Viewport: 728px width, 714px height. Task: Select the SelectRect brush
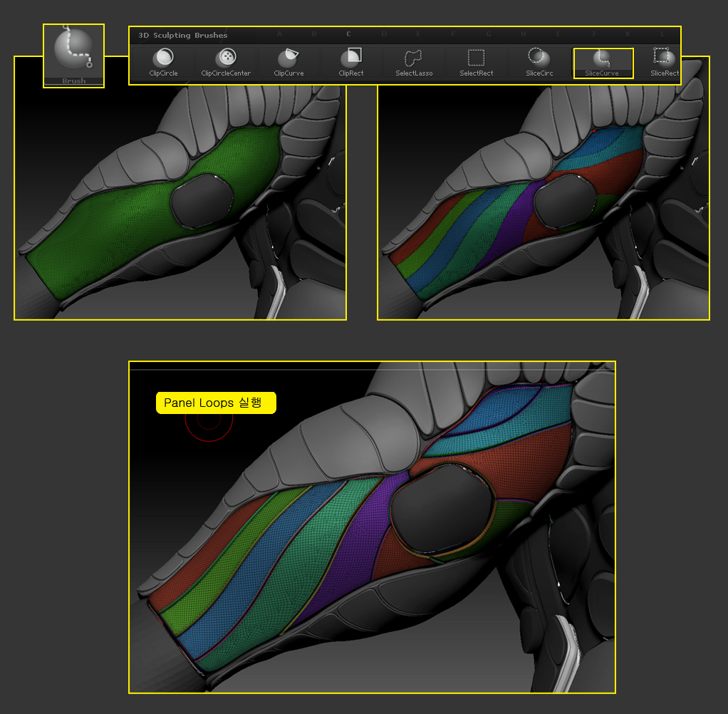click(477, 62)
